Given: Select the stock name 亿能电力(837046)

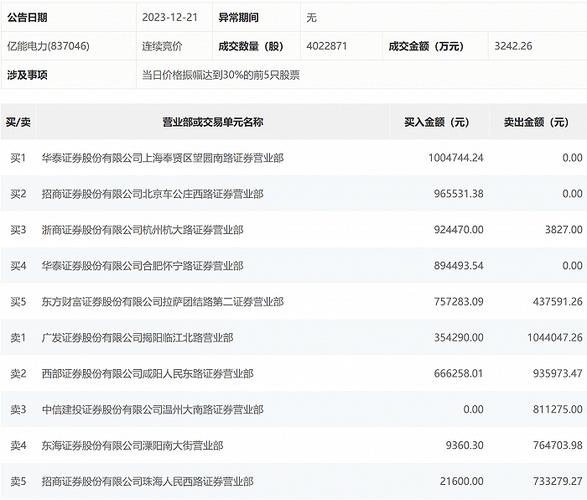Looking at the screenshot, I should (48, 46).
